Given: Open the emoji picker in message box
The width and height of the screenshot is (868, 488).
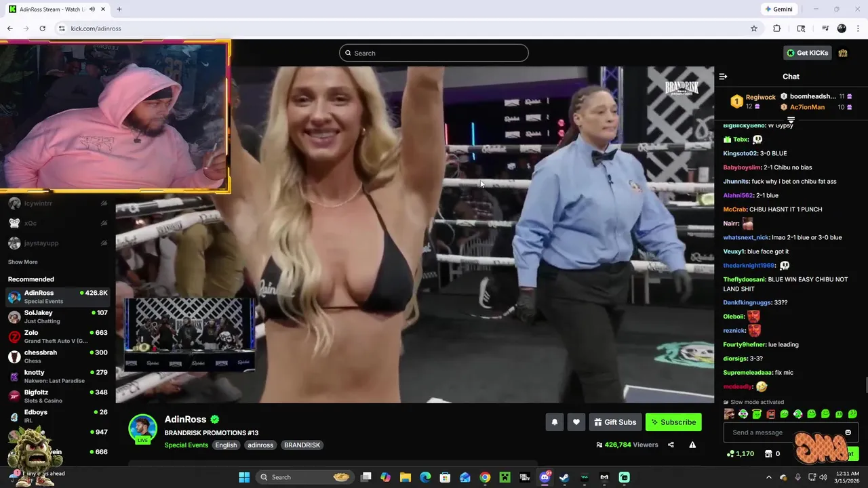Looking at the screenshot, I should [x=848, y=432].
